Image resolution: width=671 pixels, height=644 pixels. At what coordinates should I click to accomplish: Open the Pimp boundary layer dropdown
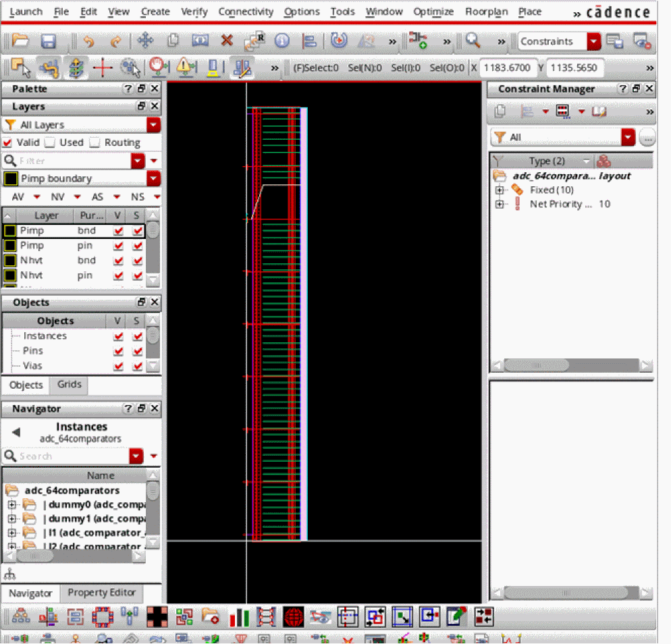point(154,179)
